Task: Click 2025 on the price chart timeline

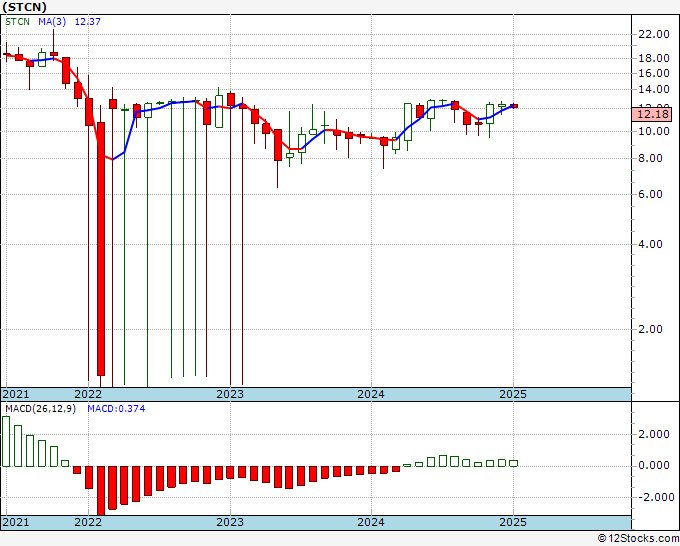Action: 513,394
